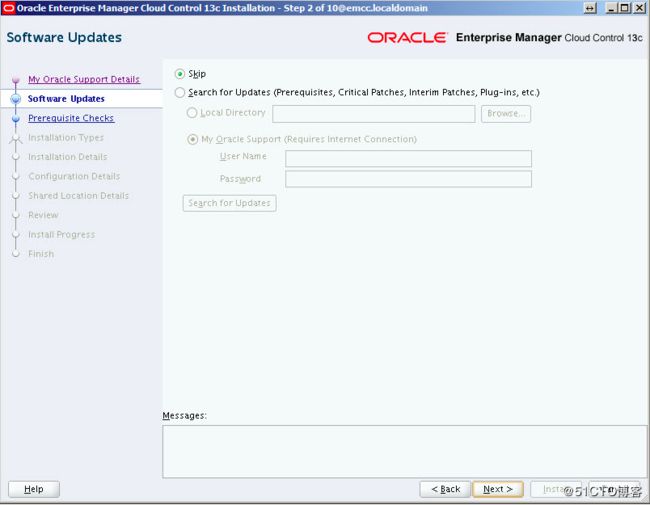Click the Prerequisite Checks step bullet icon
The height and width of the screenshot is (505, 650).
(16, 119)
